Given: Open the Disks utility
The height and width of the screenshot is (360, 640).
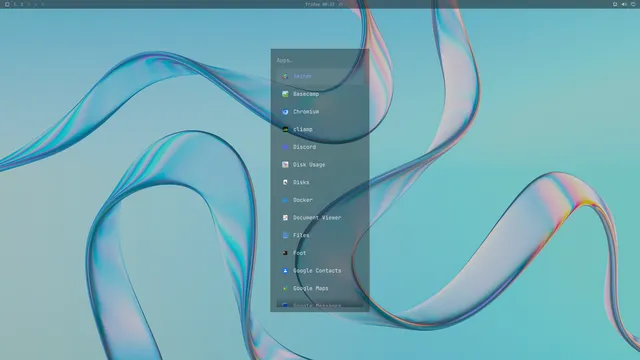Looking at the screenshot, I should coord(320,182).
